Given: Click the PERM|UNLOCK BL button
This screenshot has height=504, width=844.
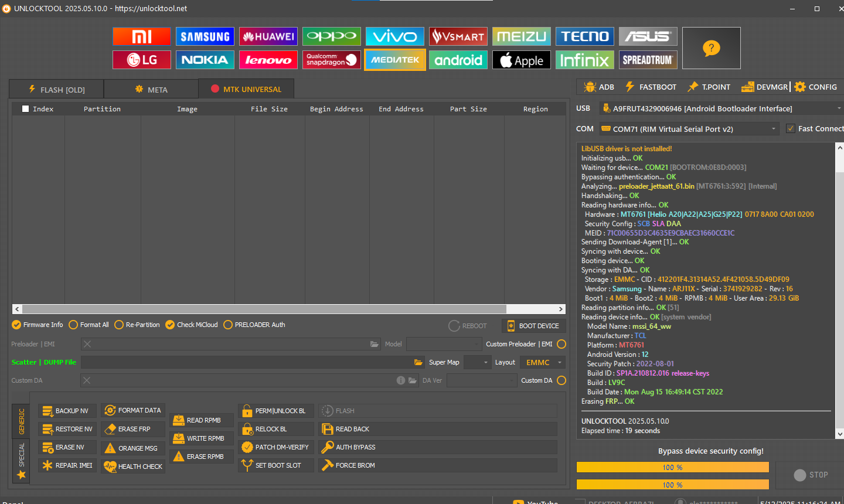Looking at the screenshot, I should [x=275, y=411].
